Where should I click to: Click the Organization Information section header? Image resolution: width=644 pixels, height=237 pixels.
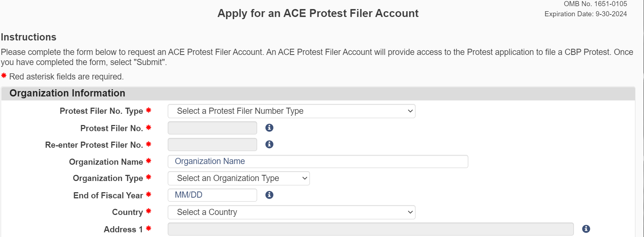[x=67, y=93]
